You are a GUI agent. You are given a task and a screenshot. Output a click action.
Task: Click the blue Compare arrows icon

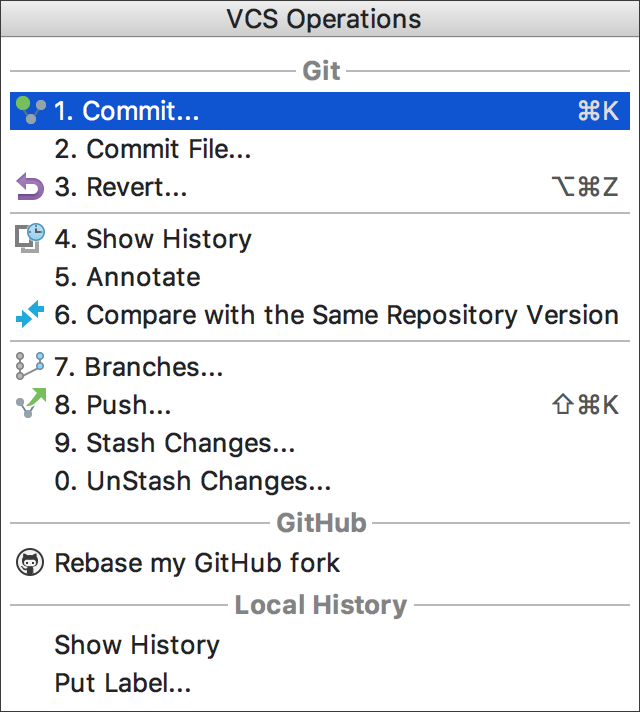point(30,314)
